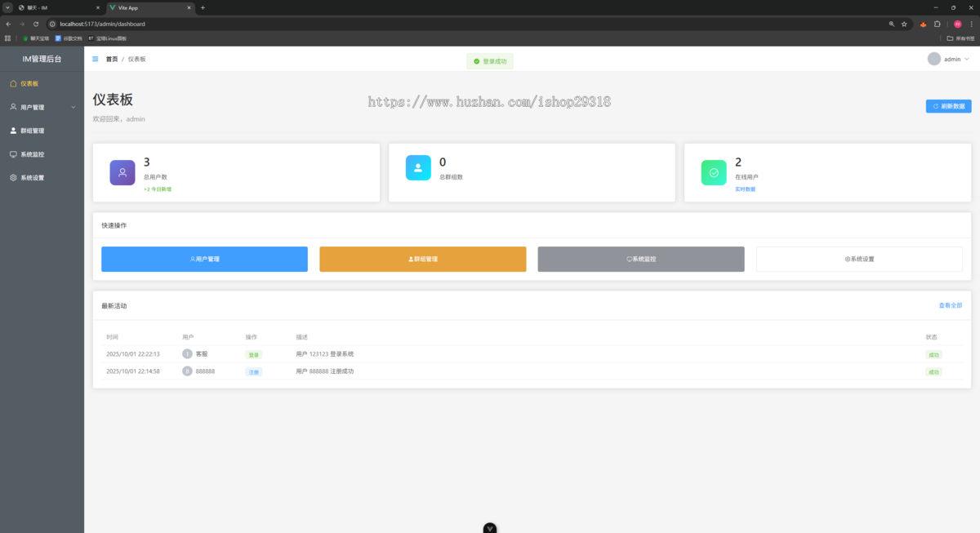Open the admin account dropdown
The height and width of the screenshot is (533, 980).
click(956, 59)
